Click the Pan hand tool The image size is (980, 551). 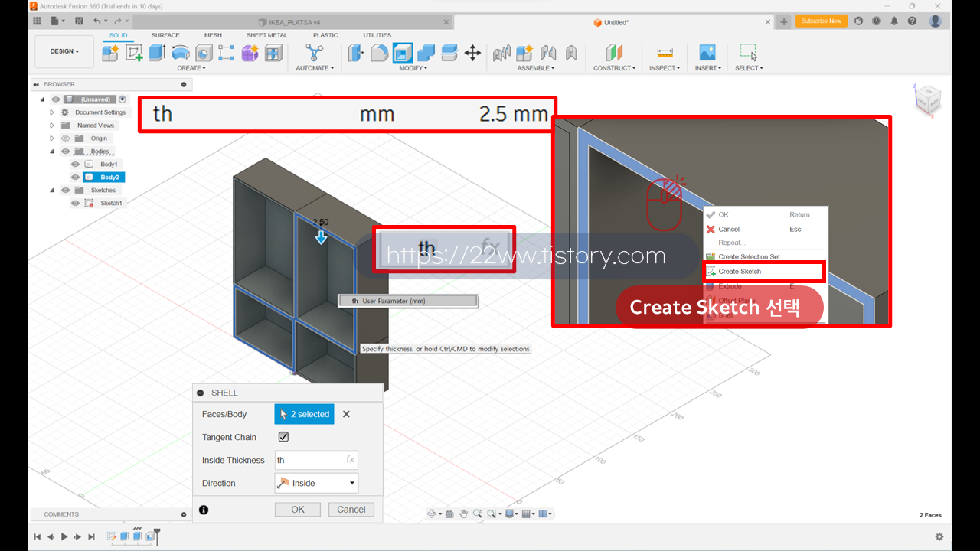[x=463, y=514]
